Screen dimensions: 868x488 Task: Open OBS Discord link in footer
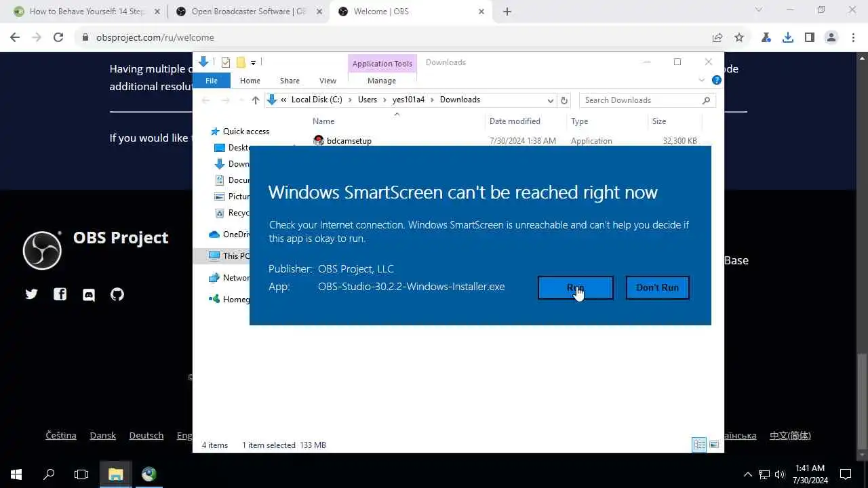coord(89,294)
